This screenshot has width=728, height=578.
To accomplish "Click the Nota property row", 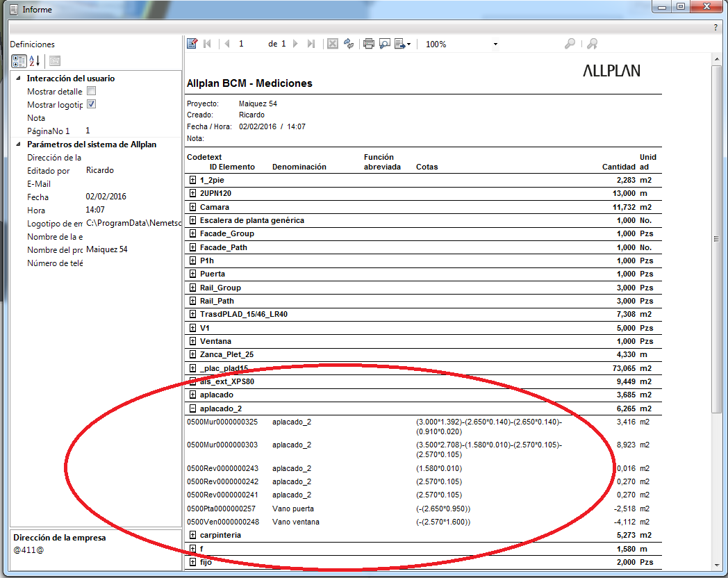I will tap(96, 118).
